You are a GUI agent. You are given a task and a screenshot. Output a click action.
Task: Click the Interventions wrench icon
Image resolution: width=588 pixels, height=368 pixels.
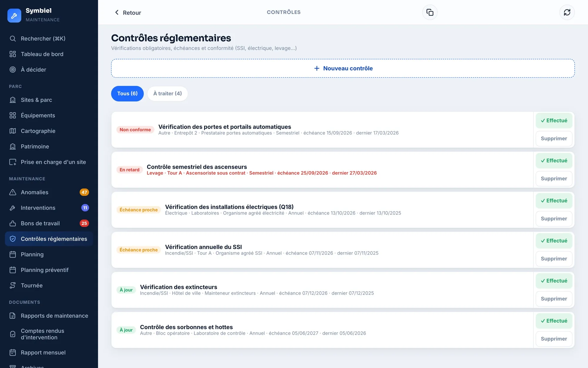coord(13,208)
